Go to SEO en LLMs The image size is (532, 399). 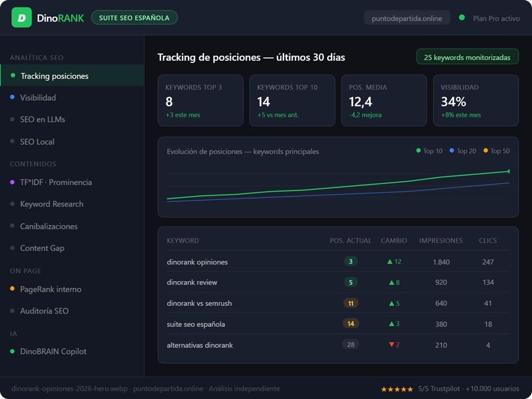click(x=72, y=119)
